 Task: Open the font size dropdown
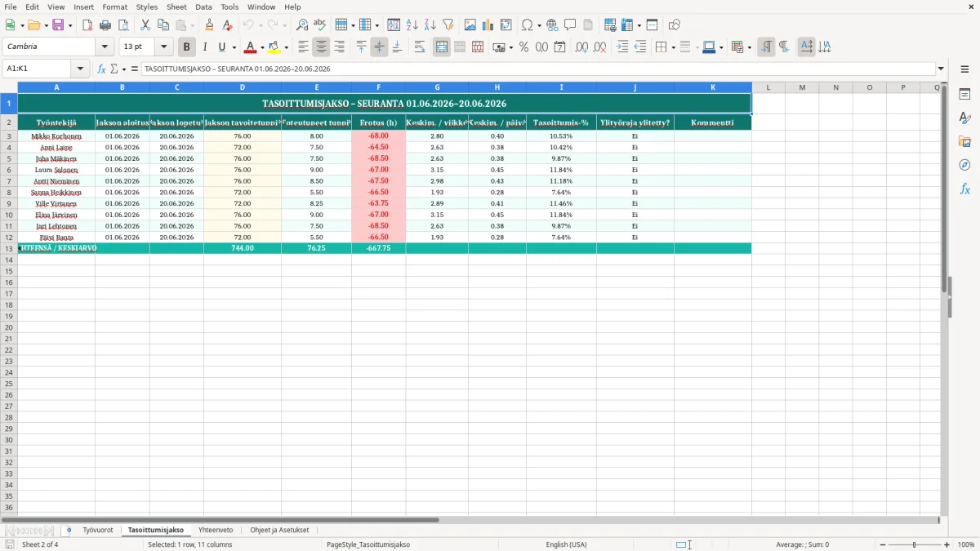tap(164, 47)
